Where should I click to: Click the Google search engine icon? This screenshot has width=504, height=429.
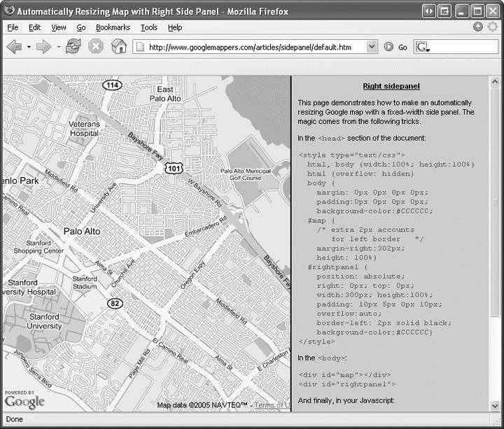(x=422, y=47)
